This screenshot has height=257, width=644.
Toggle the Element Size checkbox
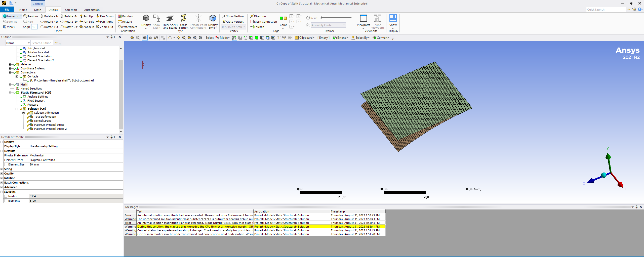click(x=6, y=164)
